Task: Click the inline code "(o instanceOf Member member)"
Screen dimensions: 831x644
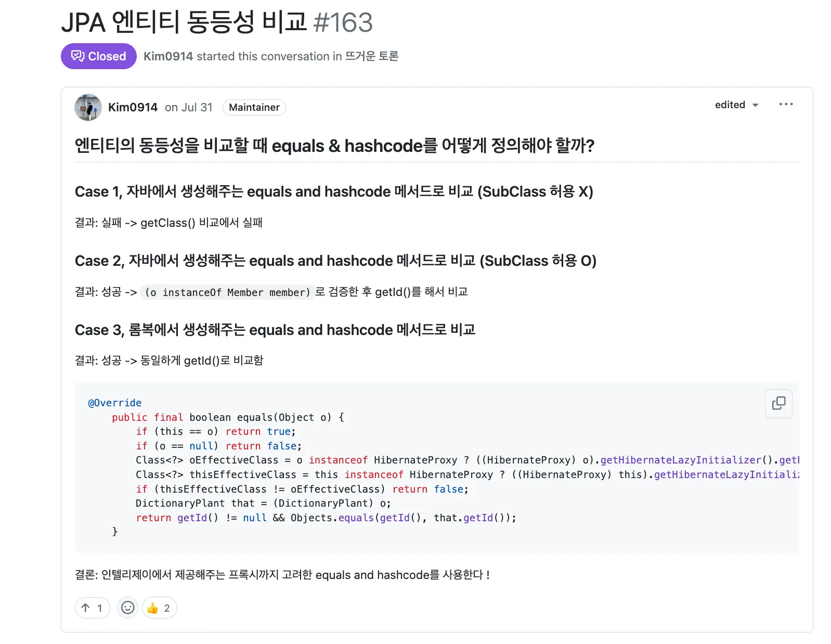Action: click(x=227, y=292)
